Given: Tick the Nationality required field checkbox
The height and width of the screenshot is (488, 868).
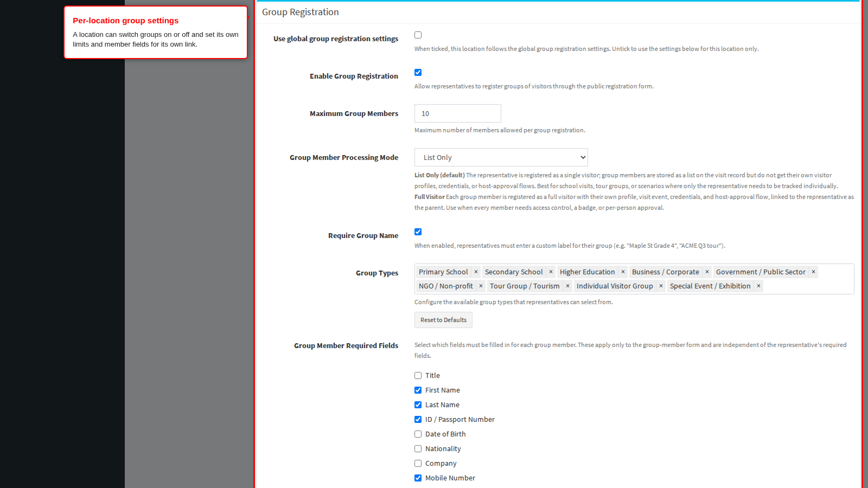Looking at the screenshot, I should [418, 449].
